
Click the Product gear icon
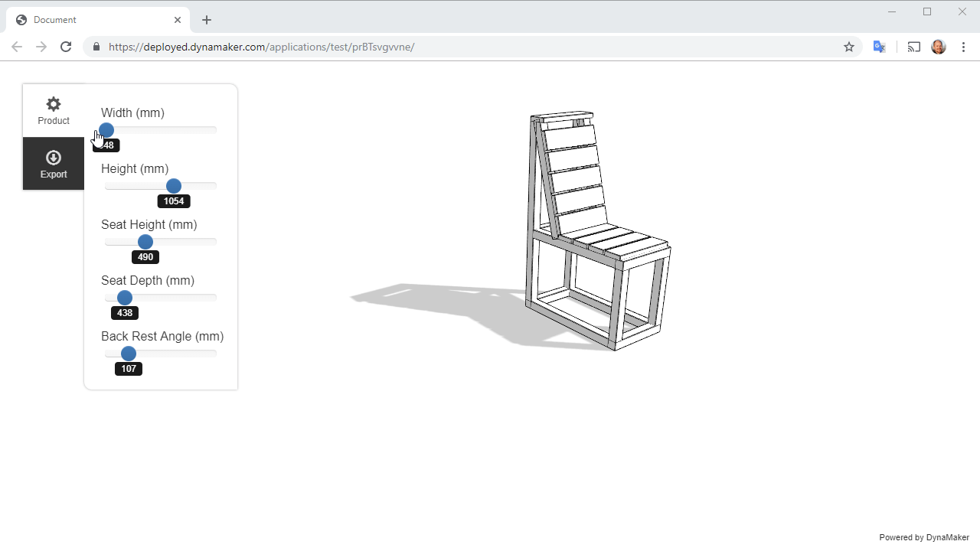click(x=54, y=104)
